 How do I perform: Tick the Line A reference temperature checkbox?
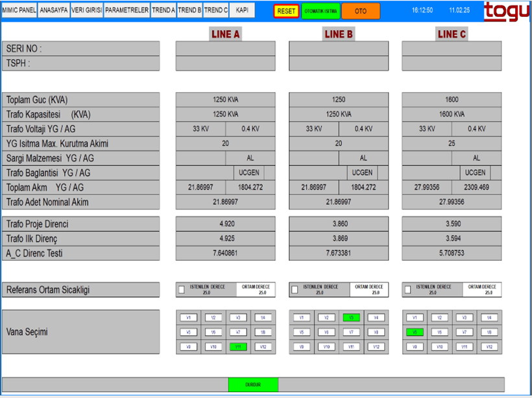click(182, 290)
